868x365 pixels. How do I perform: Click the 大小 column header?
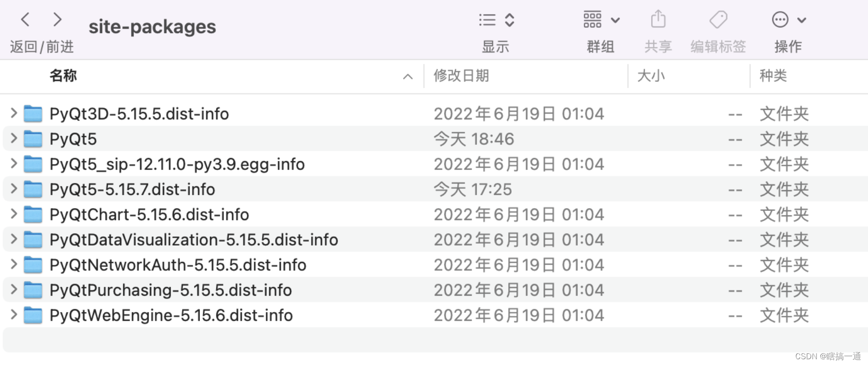[x=652, y=76]
